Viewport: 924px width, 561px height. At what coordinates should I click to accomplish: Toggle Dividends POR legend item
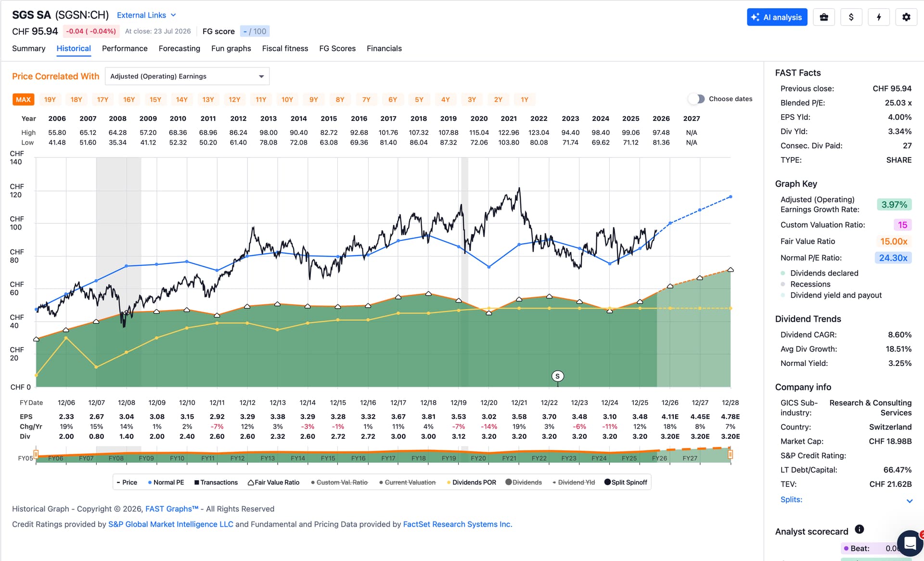tap(471, 483)
